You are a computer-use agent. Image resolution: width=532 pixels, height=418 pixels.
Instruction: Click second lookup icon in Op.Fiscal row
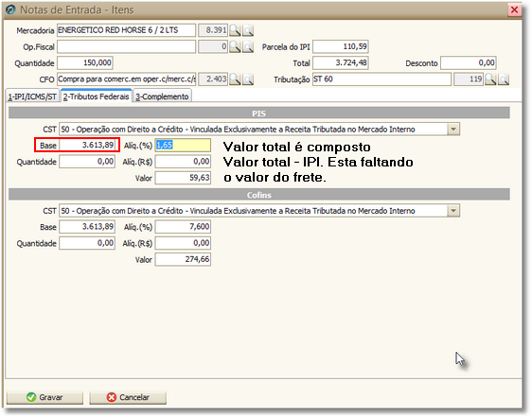click(248, 46)
